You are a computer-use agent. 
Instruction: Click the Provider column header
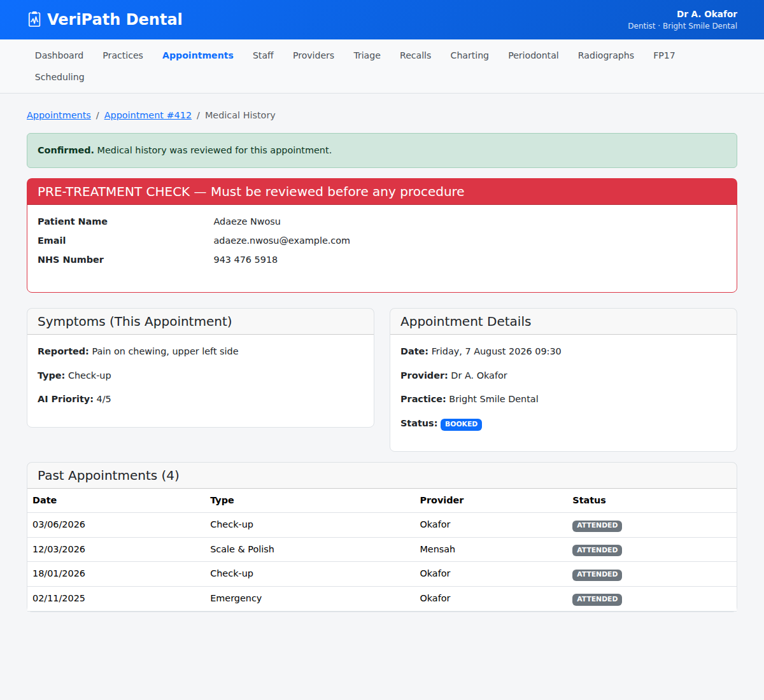pos(442,500)
